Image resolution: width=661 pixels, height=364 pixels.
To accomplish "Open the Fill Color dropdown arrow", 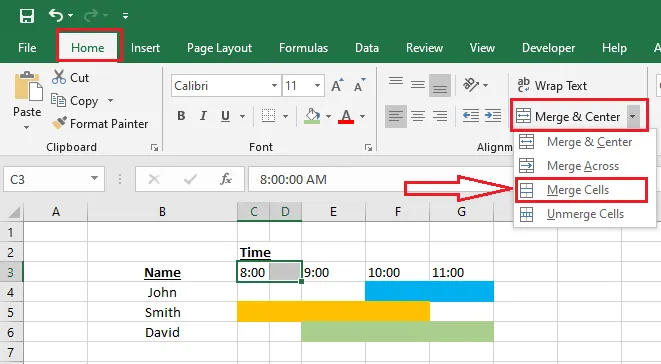I will 328,116.
